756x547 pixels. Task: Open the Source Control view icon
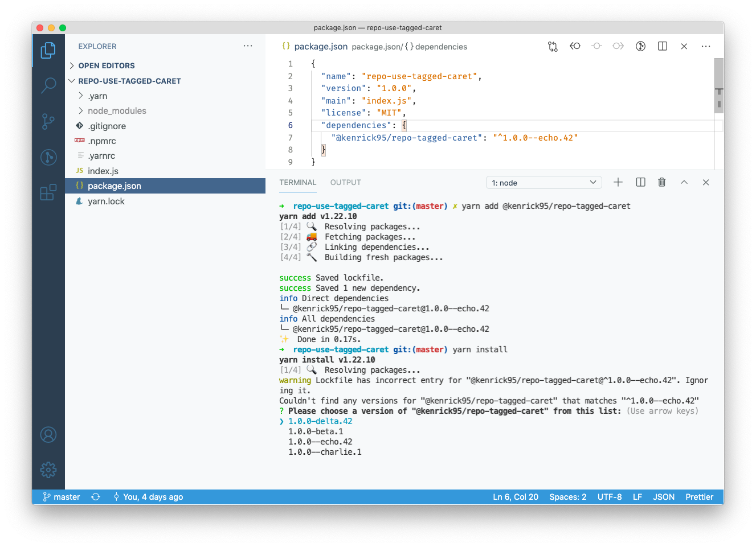pos(48,122)
